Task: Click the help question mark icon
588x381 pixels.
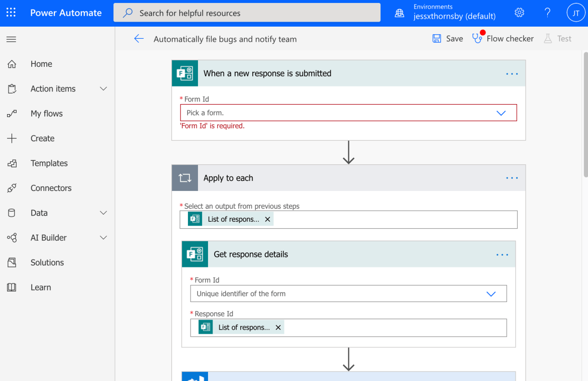Action: tap(547, 13)
